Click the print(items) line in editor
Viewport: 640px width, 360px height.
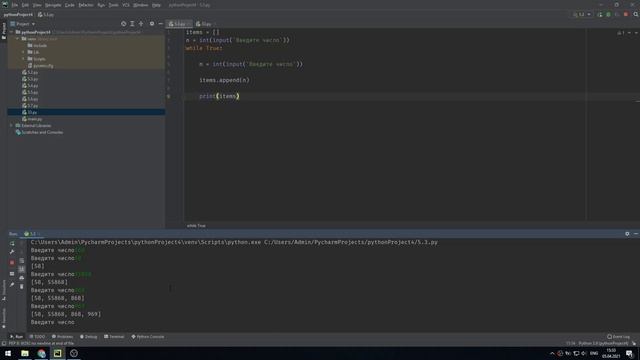pos(219,96)
